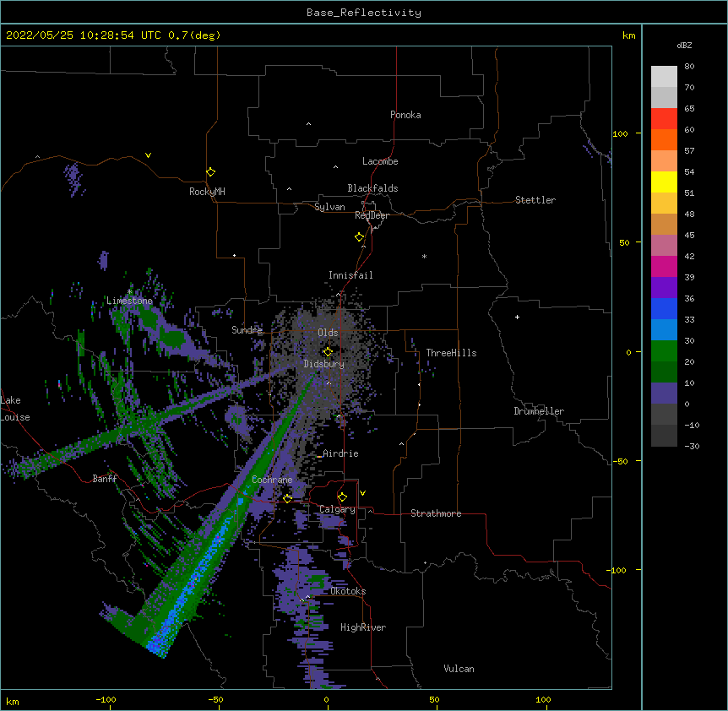Screen dimensions: 728x711
Task: Click the ThreeHills label
Action: click(451, 353)
